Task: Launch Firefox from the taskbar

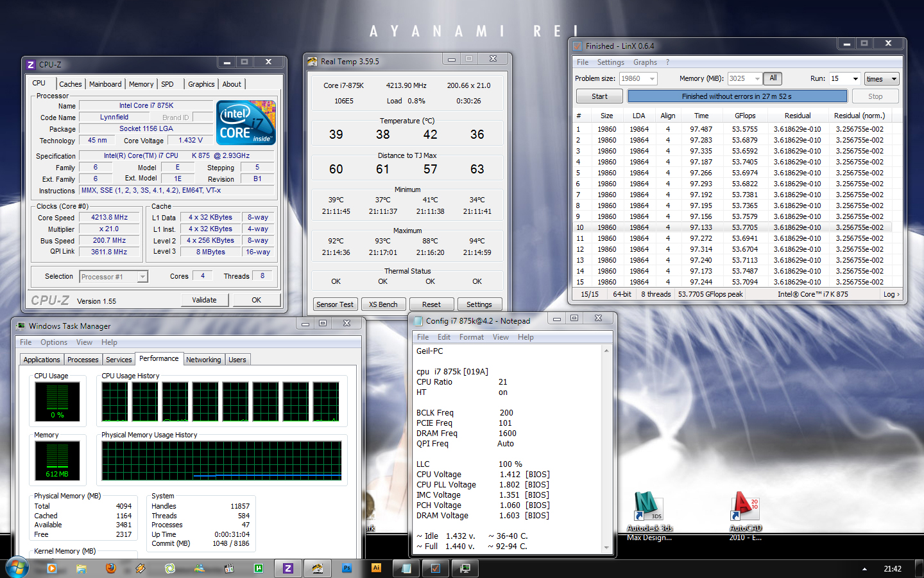Action: pos(111,568)
